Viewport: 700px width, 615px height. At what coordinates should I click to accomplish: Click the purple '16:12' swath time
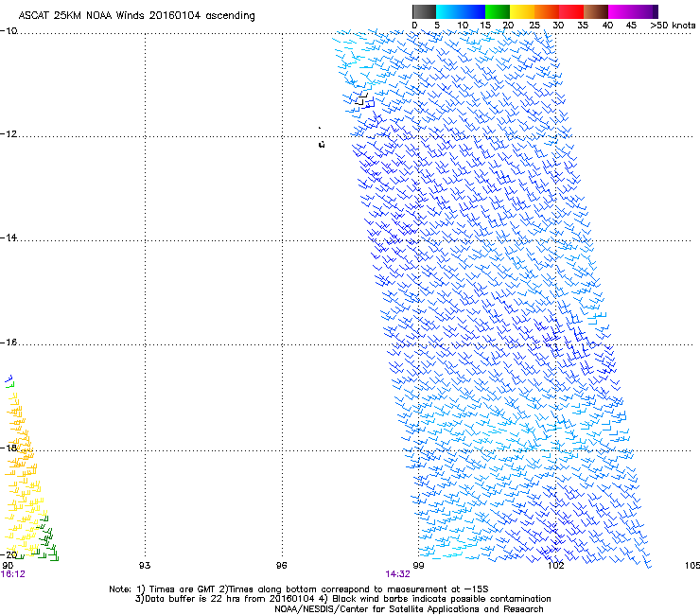pyautogui.click(x=13, y=574)
